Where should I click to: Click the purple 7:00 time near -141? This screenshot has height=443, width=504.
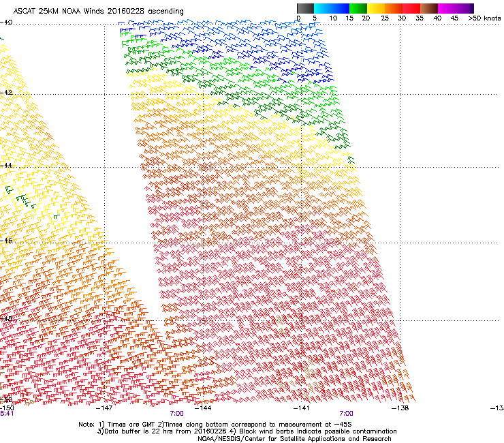(346, 414)
